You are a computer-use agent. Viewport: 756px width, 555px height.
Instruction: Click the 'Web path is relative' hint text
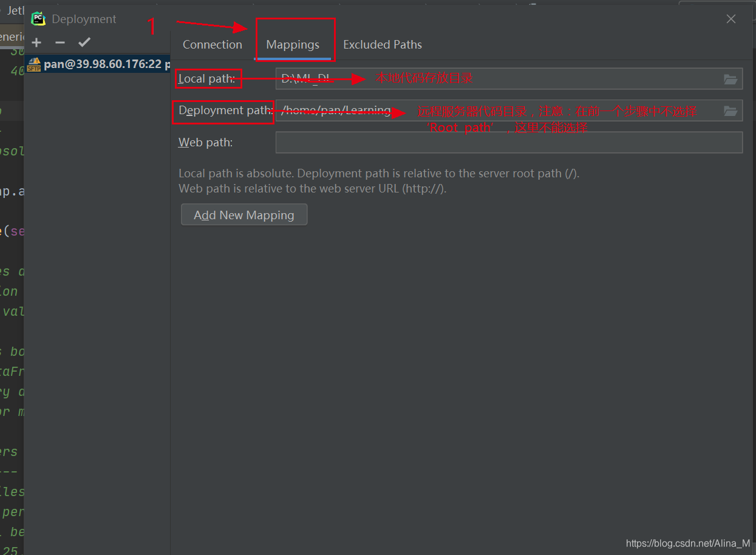(x=312, y=189)
